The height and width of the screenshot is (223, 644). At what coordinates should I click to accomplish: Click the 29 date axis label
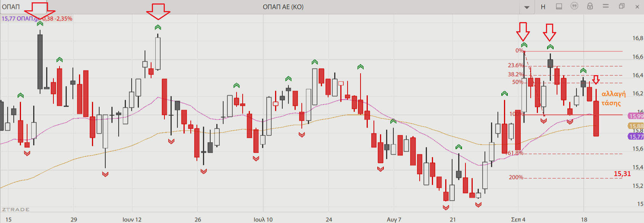point(74,220)
